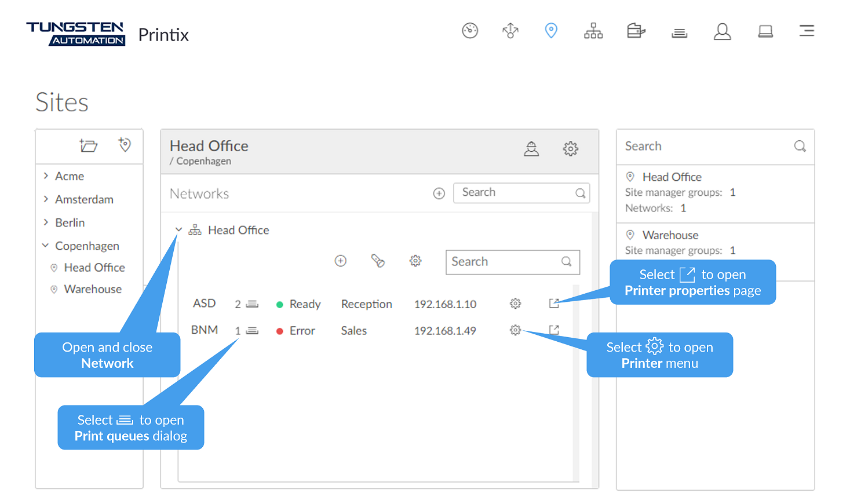Click the add folder icon in sidebar
The image size is (850, 504).
89,145
